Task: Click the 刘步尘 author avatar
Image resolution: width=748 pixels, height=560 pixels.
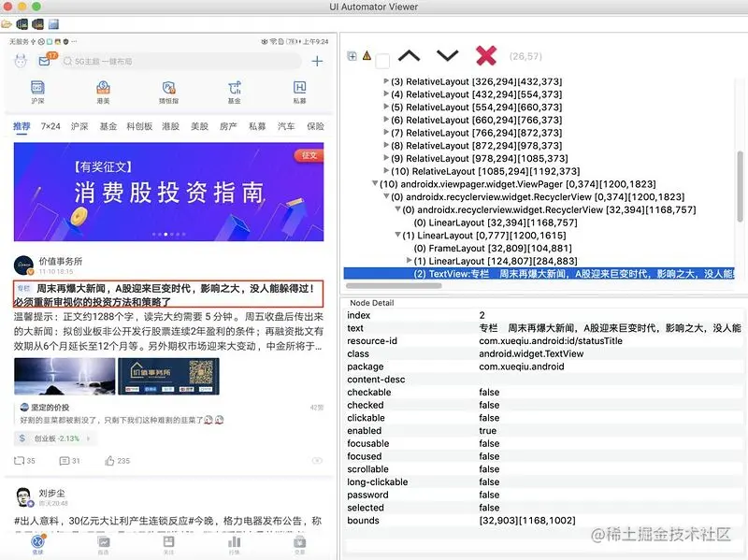Action: (x=24, y=497)
